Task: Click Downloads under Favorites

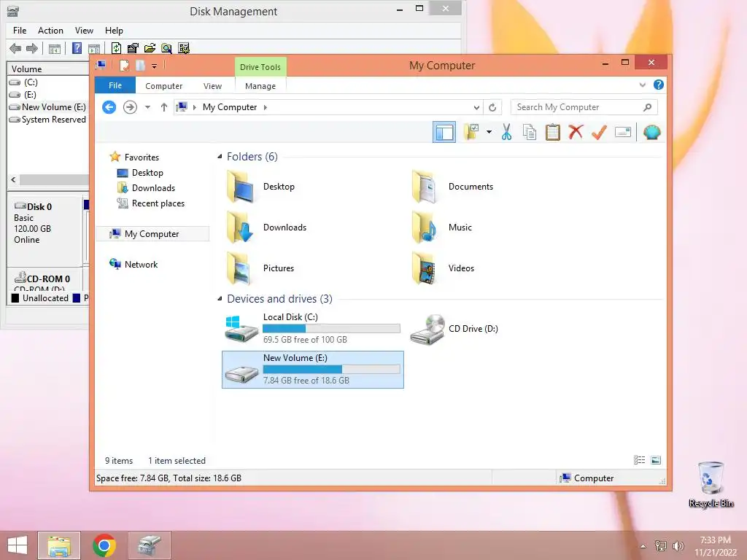Action: coord(153,188)
